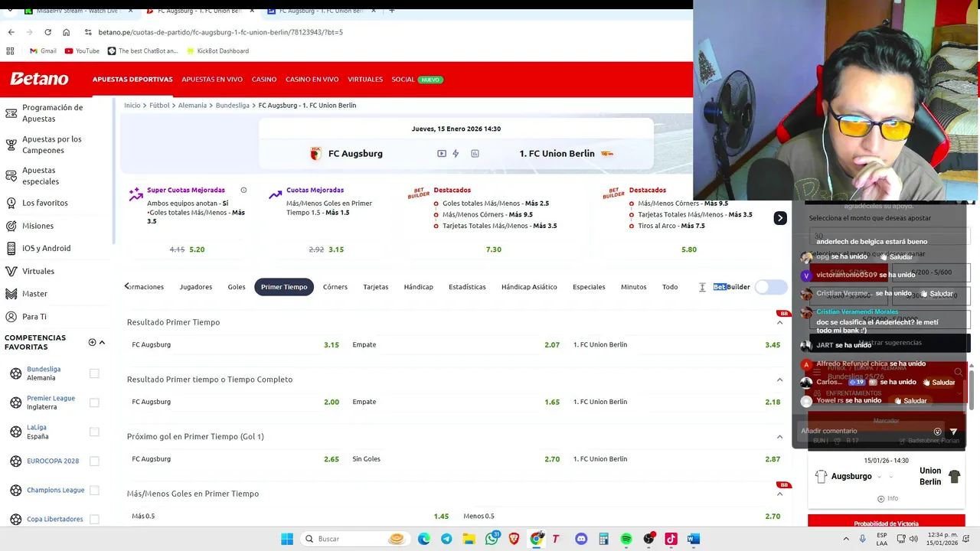
Task: Switch to the Tarjetas tab
Action: [375, 287]
